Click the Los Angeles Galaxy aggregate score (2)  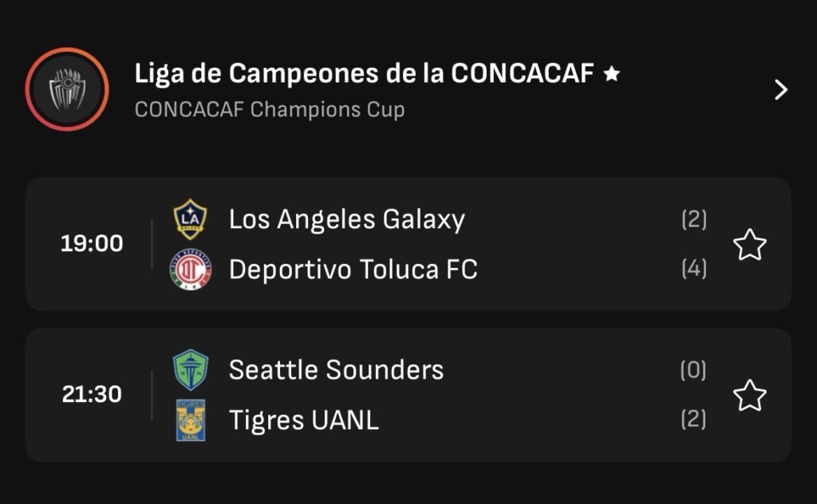pyautogui.click(x=693, y=219)
